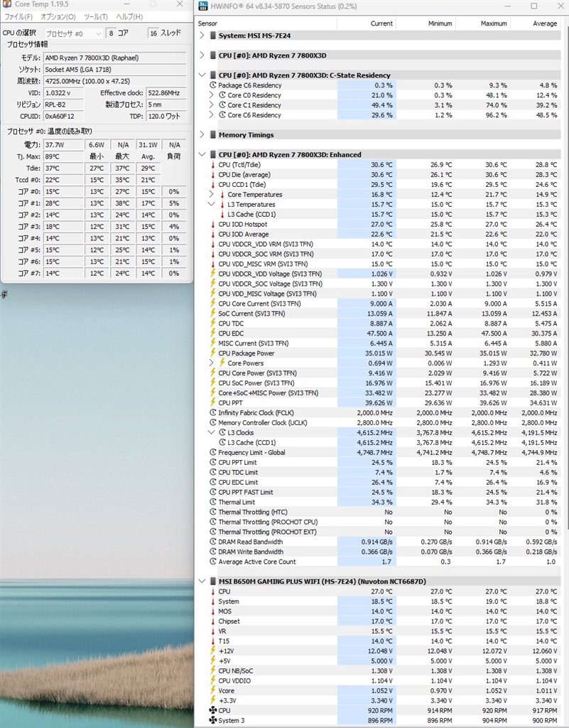This screenshot has width=569, height=728.
Task: Click clock icon of Infinity Fabric Clock (FCLK)
Action: pos(213,412)
